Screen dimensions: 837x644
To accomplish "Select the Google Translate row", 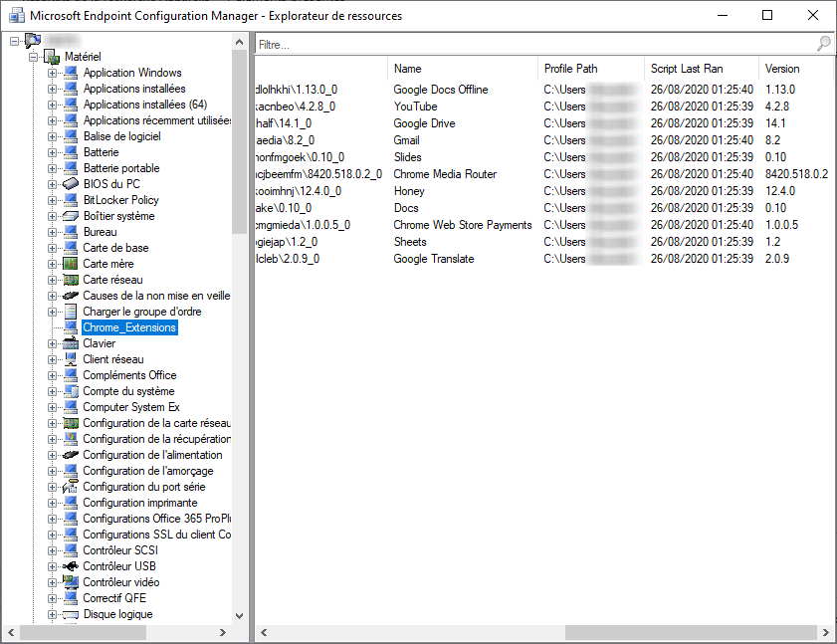I will (x=543, y=259).
